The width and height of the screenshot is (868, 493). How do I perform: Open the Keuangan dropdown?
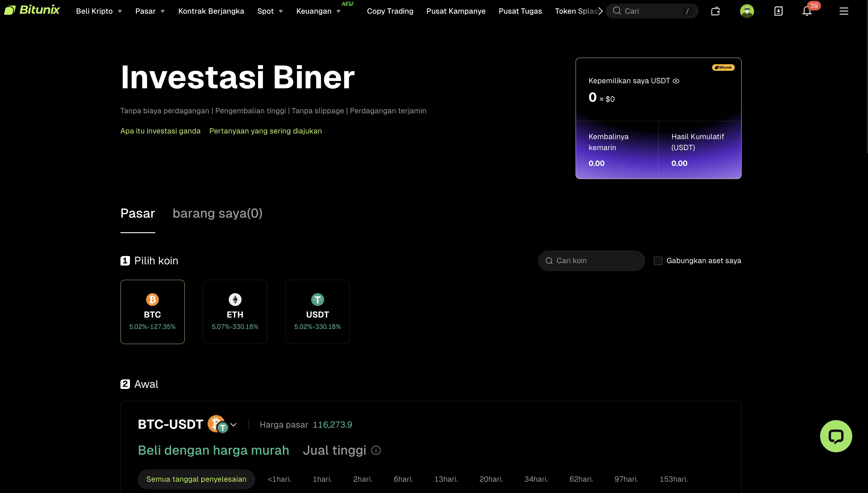click(318, 11)
